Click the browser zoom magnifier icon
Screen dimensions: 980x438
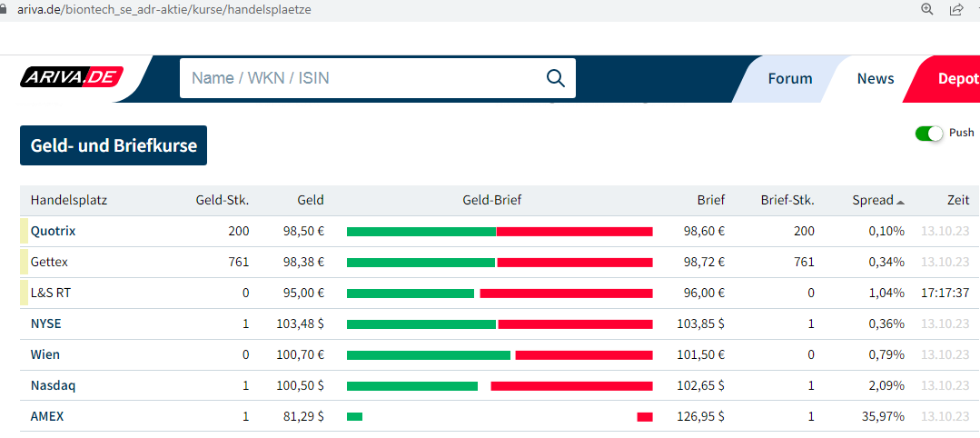tap(927, 9)
